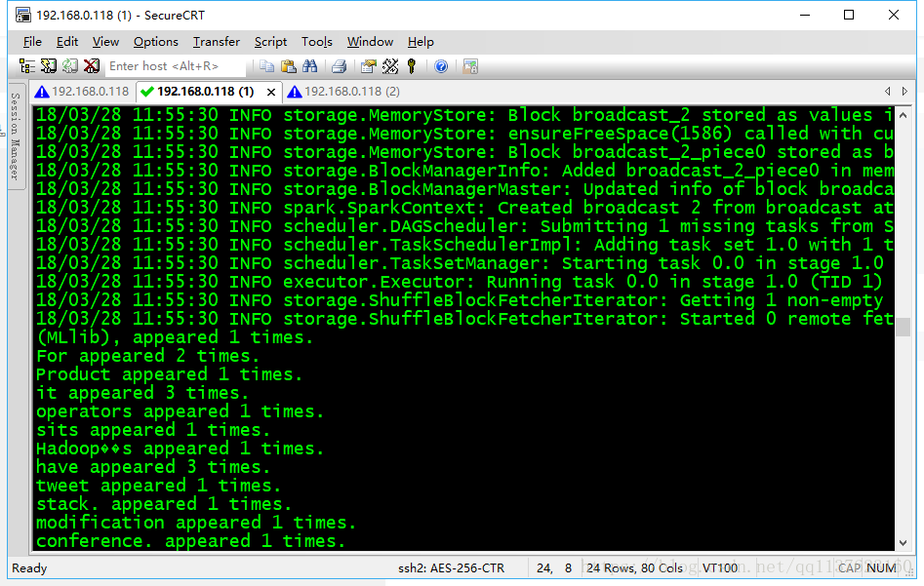Screen dimensions: 924x586
Task: Click the Quick Connect lightning icon
Action: tap(49, 66)
